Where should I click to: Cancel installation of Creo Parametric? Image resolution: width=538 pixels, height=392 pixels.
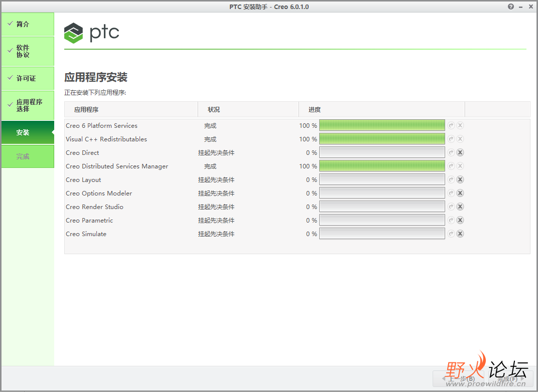[x=460, y=221]
